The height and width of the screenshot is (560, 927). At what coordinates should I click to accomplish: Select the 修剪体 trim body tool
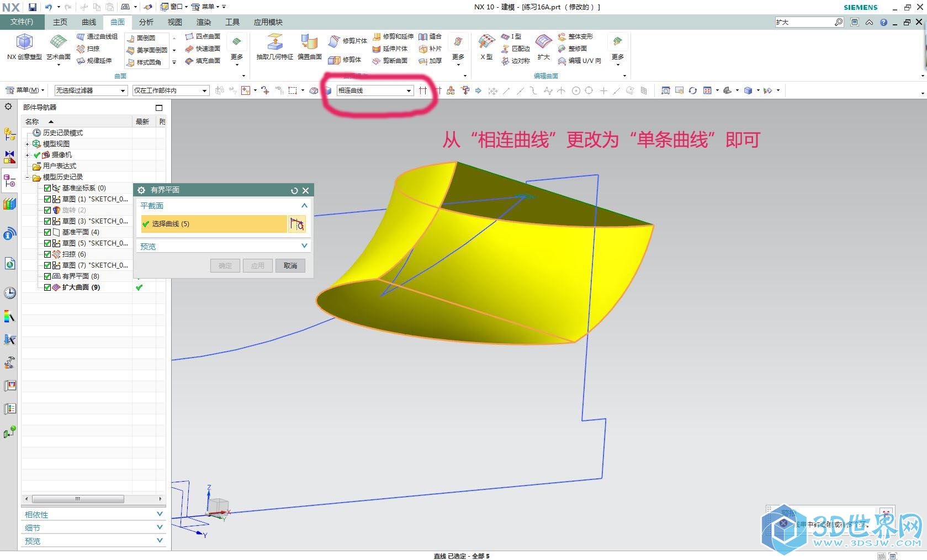coord(345,60)
